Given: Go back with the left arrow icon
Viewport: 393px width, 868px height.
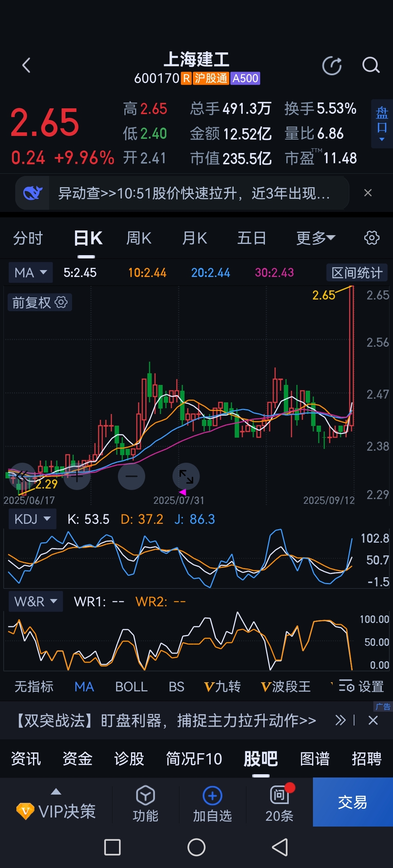Looking at the screenshot, I should 26,65.
